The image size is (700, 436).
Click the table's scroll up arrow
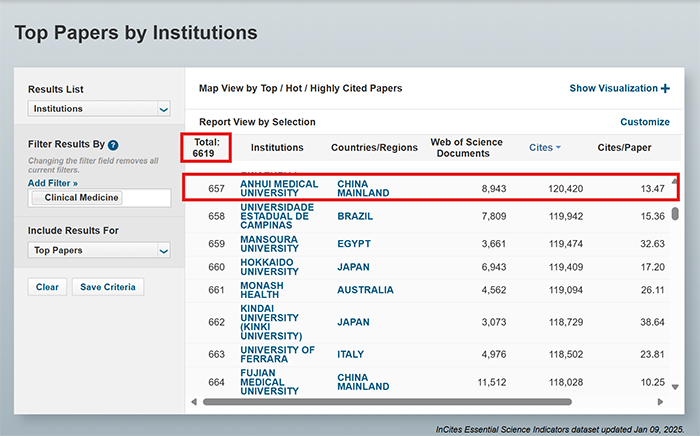tap(676, 181)
